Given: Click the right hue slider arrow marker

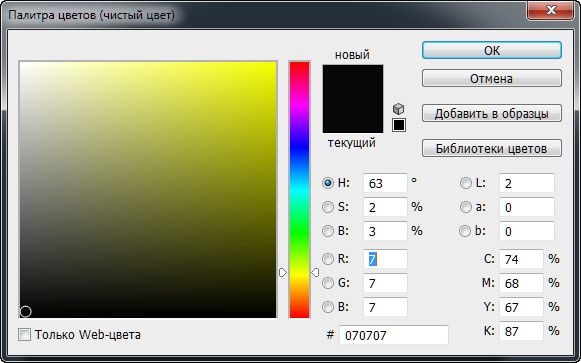Looking at the screenshot, I should (315, 273).
